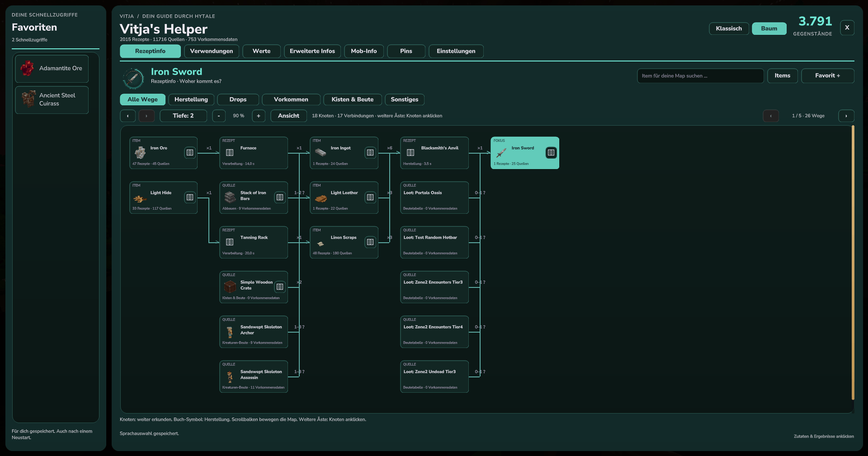Open the Mob-Info tab
Image resolution: width=868 pixels, height=456 pixels.
click(364, 51)
